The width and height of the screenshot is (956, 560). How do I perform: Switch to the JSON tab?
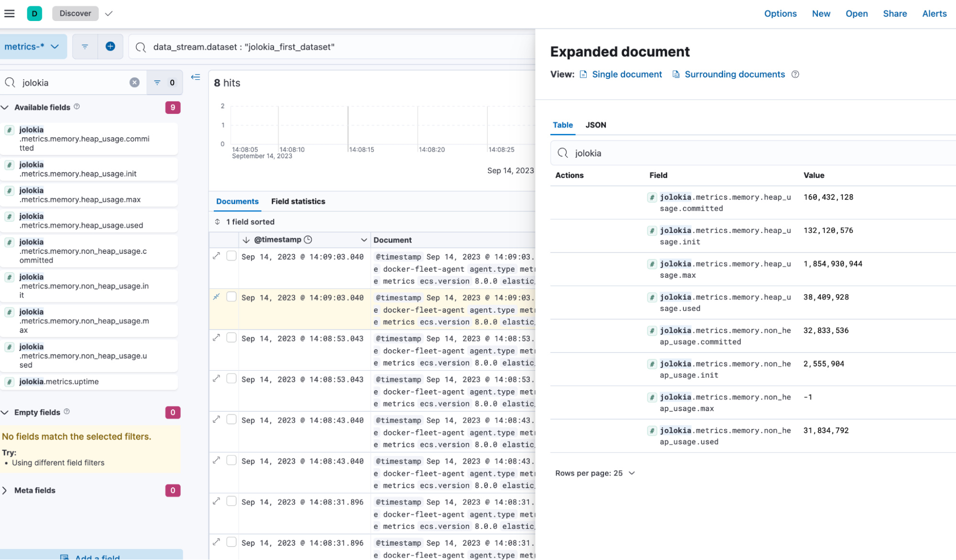[595, 125]
